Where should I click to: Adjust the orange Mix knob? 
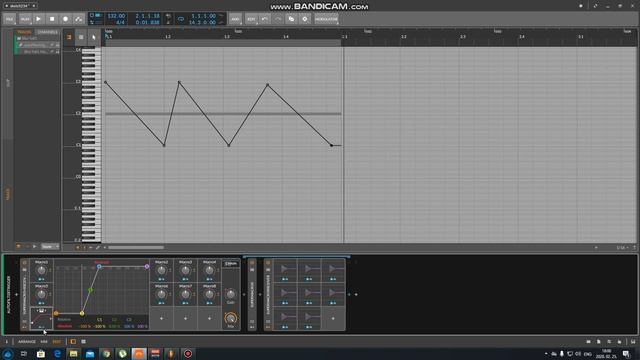tap(231, 318)
